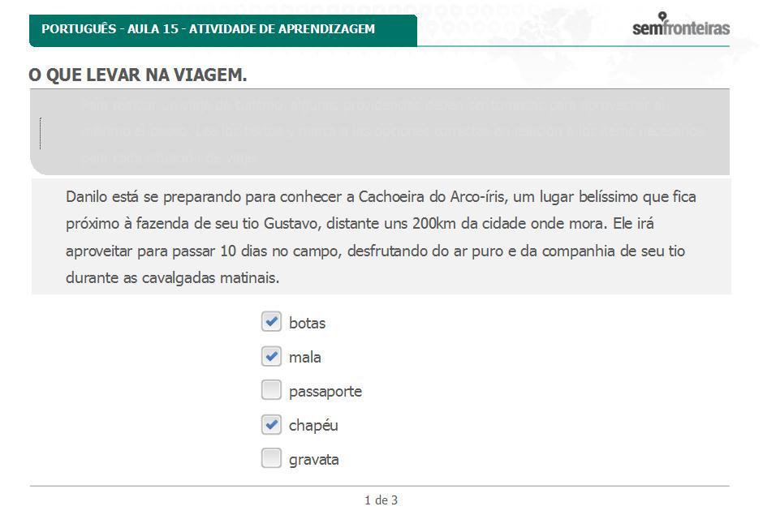Click the text cursor mark in grey box
This screenshot has height=532, width=763.
40,133
